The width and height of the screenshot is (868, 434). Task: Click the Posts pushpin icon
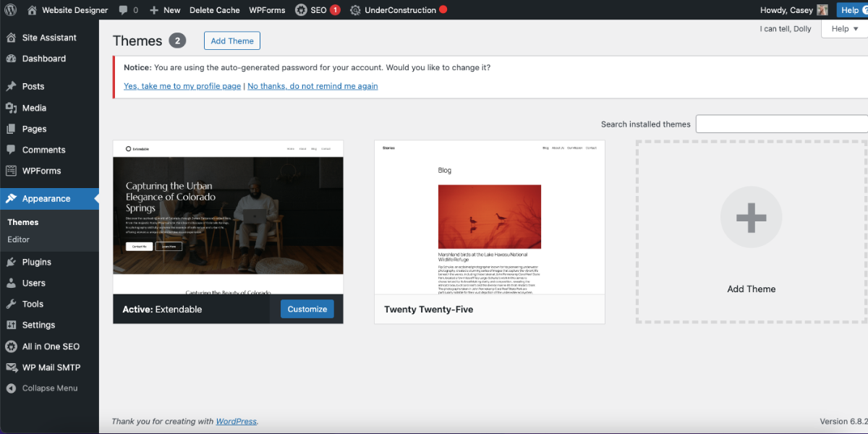(x=11, y=86)
